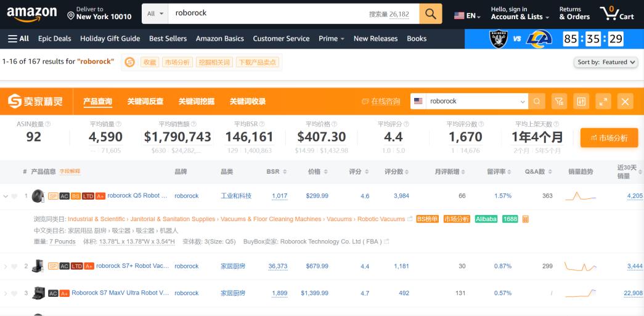
Task: Open Best Sellers nav item
Action: (168, 39)
